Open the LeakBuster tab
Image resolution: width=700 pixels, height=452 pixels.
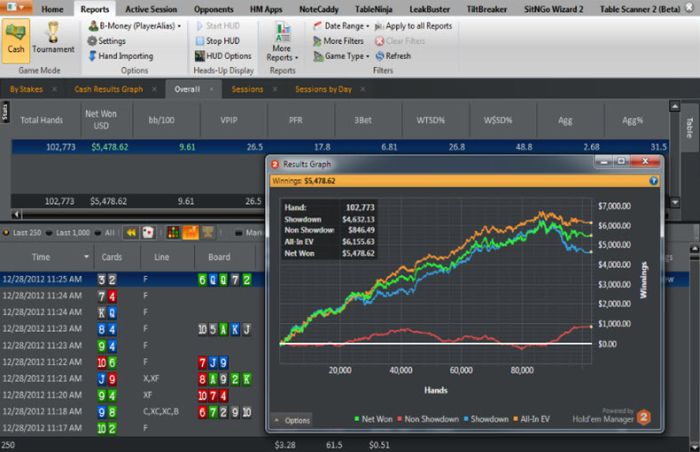pos(429,9)
